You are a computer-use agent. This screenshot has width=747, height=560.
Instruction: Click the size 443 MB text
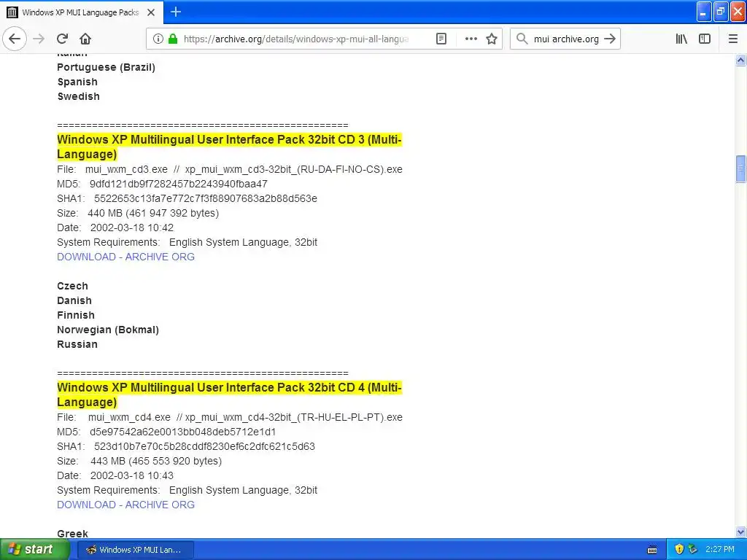(156, 461)
